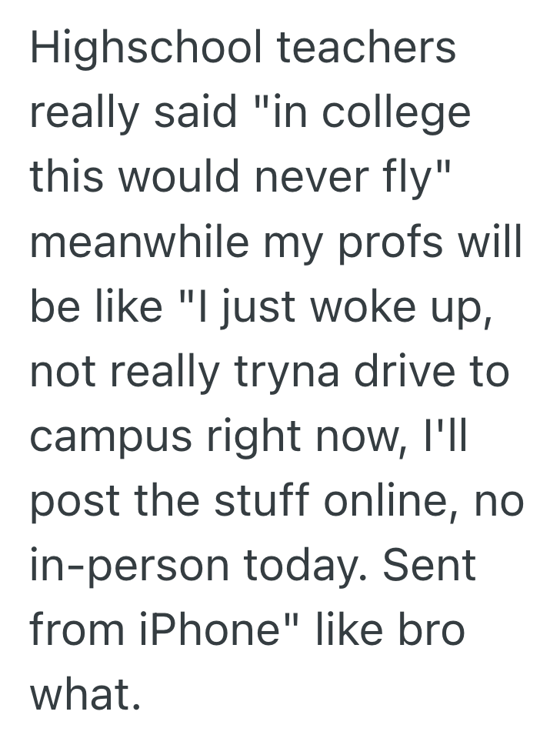Select the word "online" in the post

pos(403,502)
